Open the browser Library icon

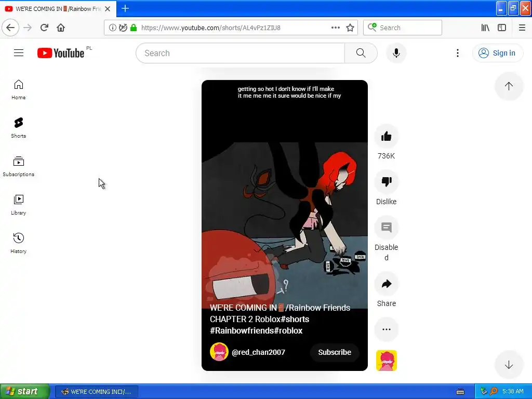485,28
